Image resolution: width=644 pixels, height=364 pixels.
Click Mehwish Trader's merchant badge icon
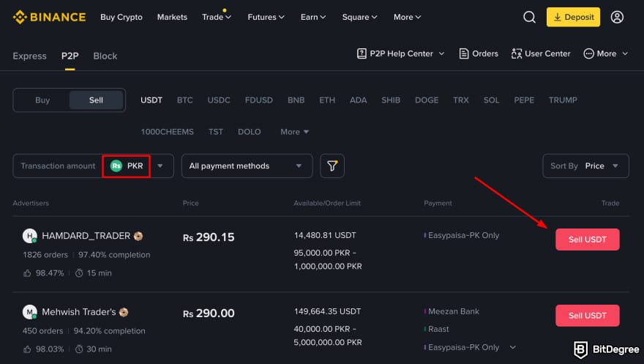point(124,312)
